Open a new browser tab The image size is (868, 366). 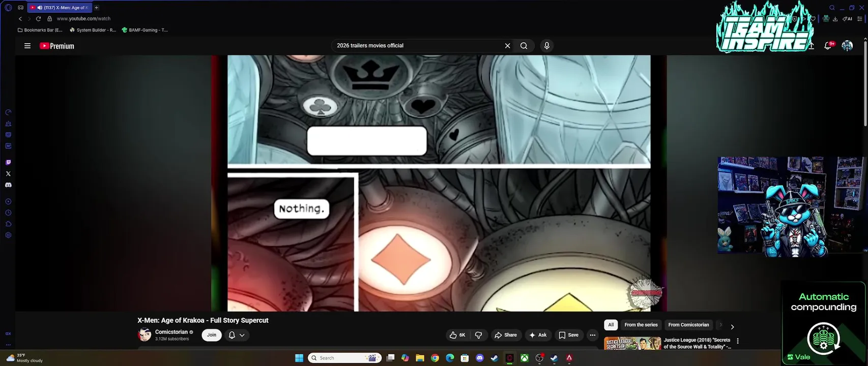[96, 8]
